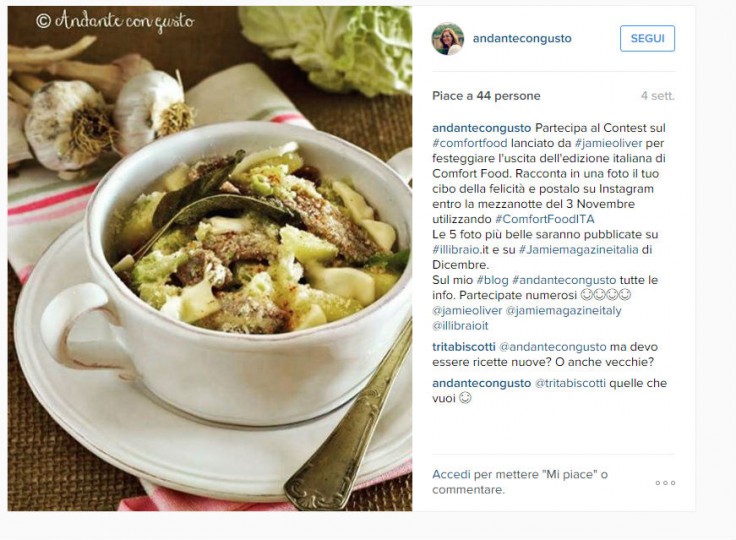The width and height of the screenshot is (736, 540).
Task: Open andantecongusto username in the post header
Action: (522, 39)
